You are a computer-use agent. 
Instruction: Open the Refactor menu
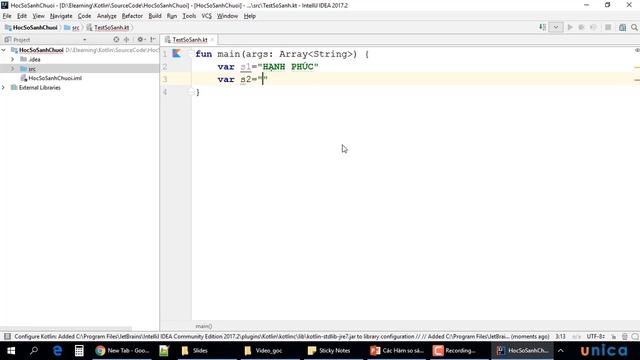click(x=132, y=16)
